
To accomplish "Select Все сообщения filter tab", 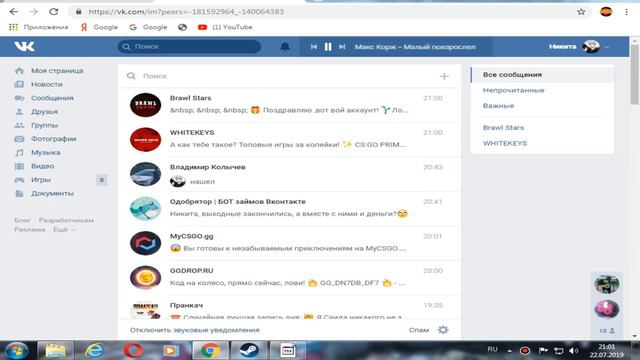I will [x=542, y=75].
